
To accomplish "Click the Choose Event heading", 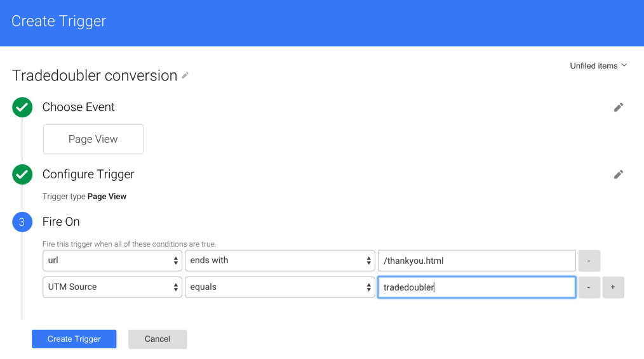I will tap(79, 107).
